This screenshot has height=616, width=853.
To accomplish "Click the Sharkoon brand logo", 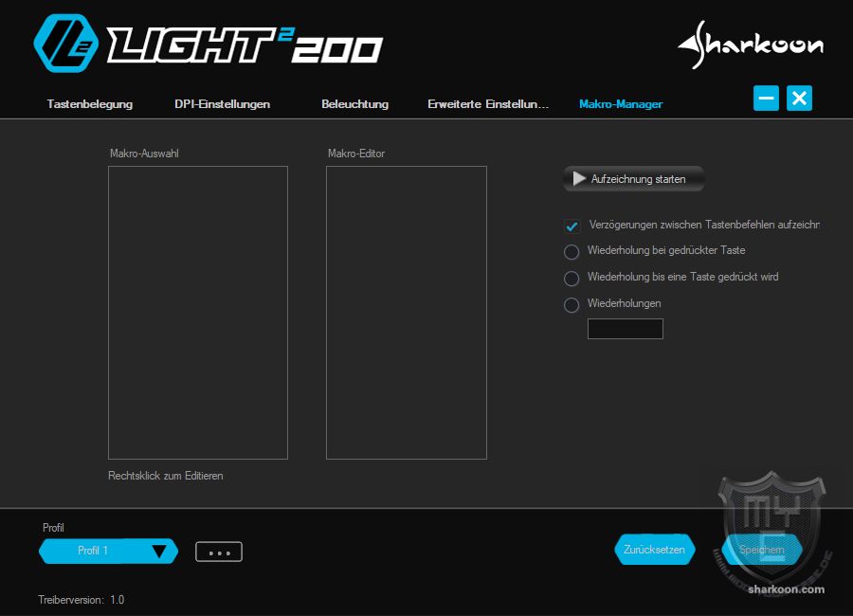I will click(x=751, y=45).
